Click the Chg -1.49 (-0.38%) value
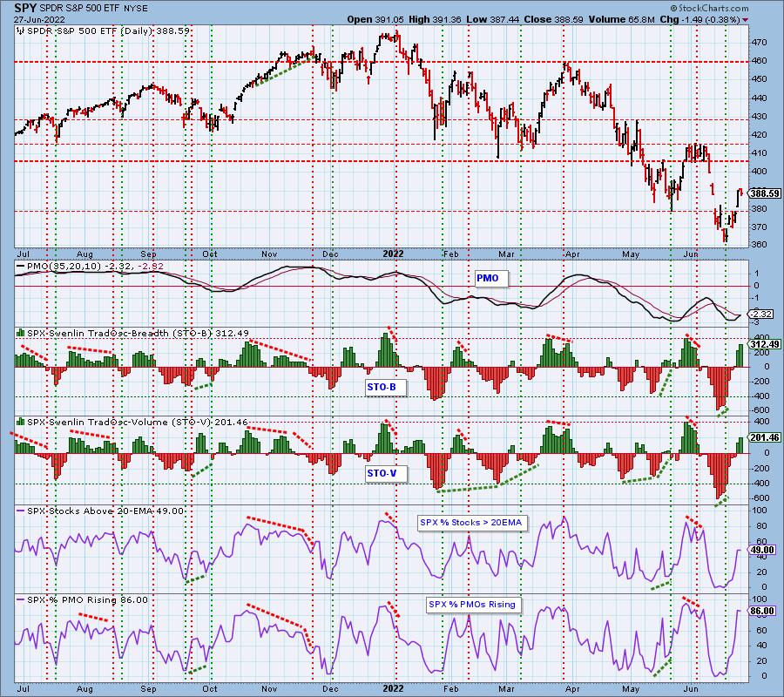 [x=700, y=19]
